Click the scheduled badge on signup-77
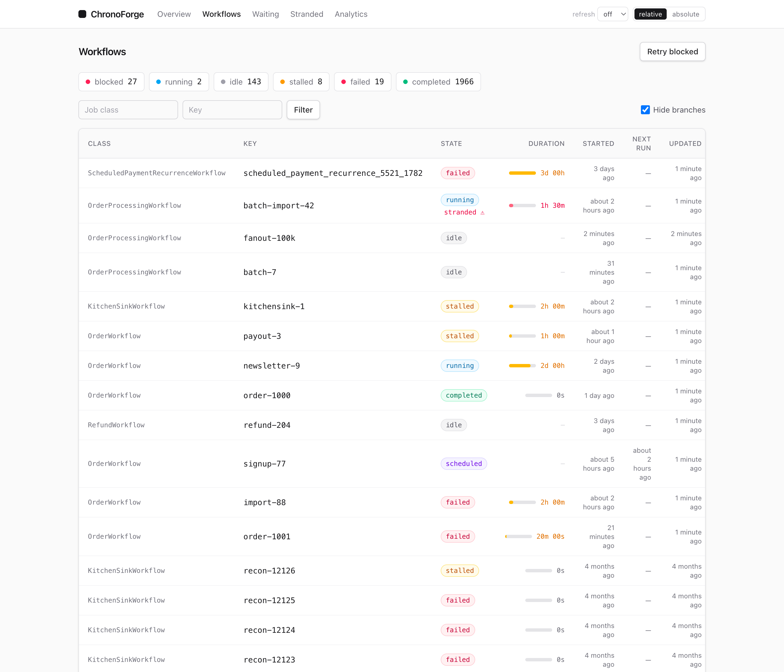This screenshot has height=672, width=784. point(463,463)
